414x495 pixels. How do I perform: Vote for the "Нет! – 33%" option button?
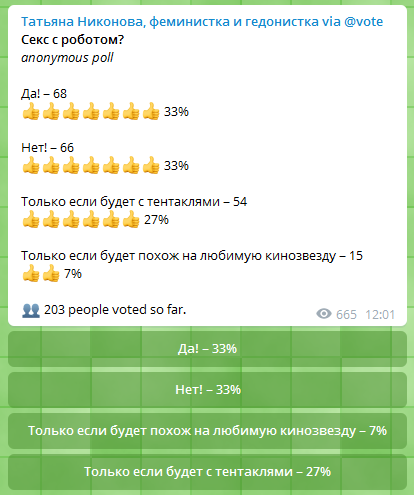point(207,390)
